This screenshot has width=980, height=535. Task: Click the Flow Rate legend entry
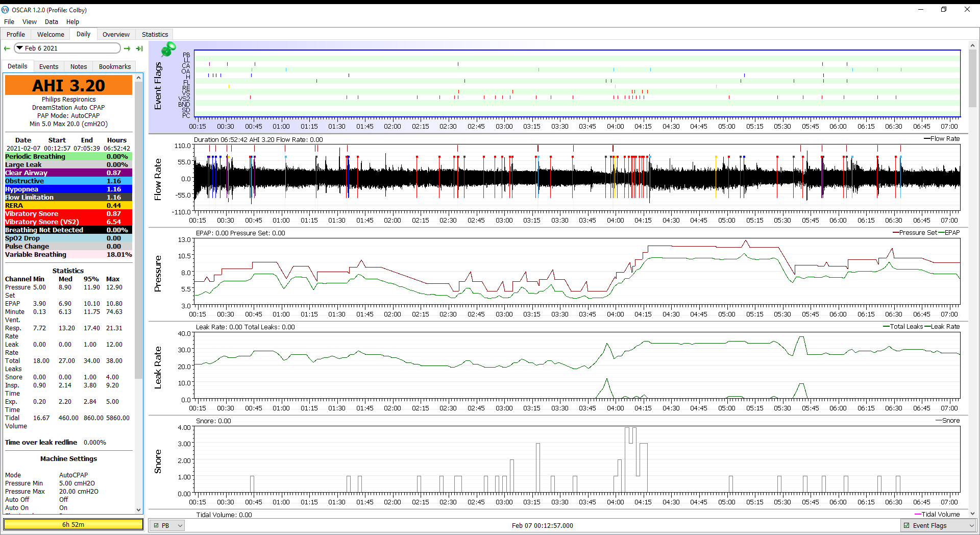coord(942,139)
